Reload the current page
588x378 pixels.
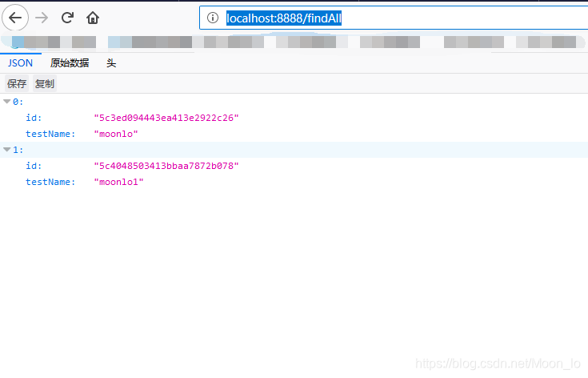coord(67,18)
